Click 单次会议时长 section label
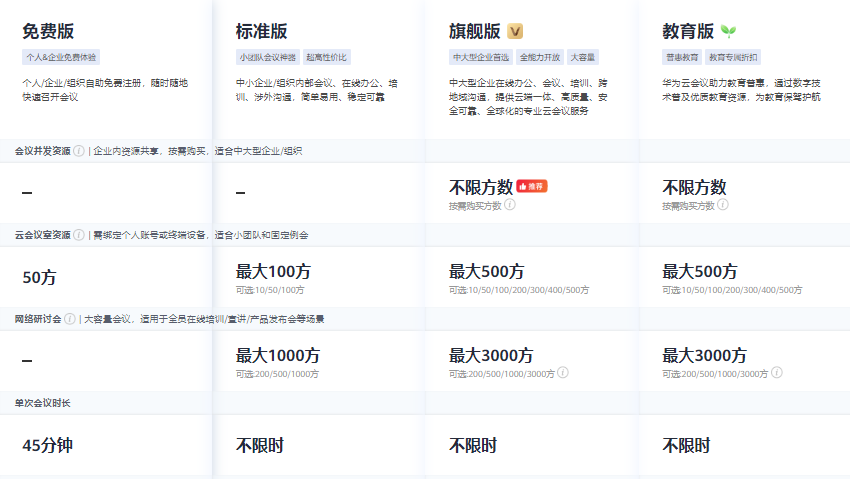This screenshot has height=479, width=850. [x=43, y=403]
